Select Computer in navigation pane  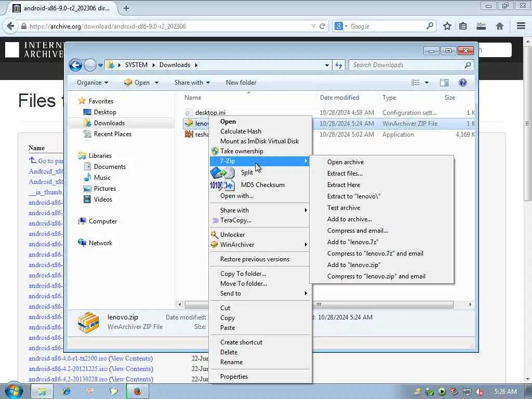pyautogui.click(x=103, y=221)
